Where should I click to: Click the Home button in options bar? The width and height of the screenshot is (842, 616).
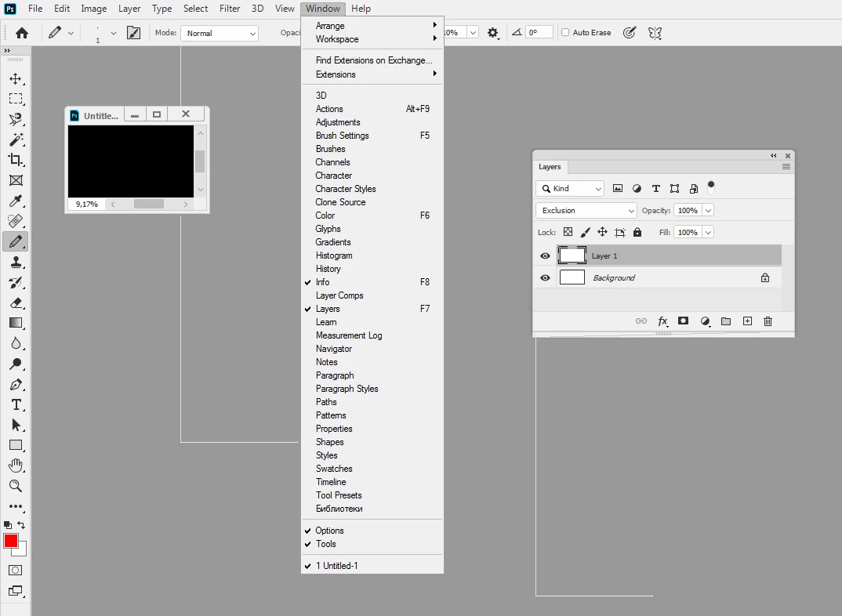point(22,33)
